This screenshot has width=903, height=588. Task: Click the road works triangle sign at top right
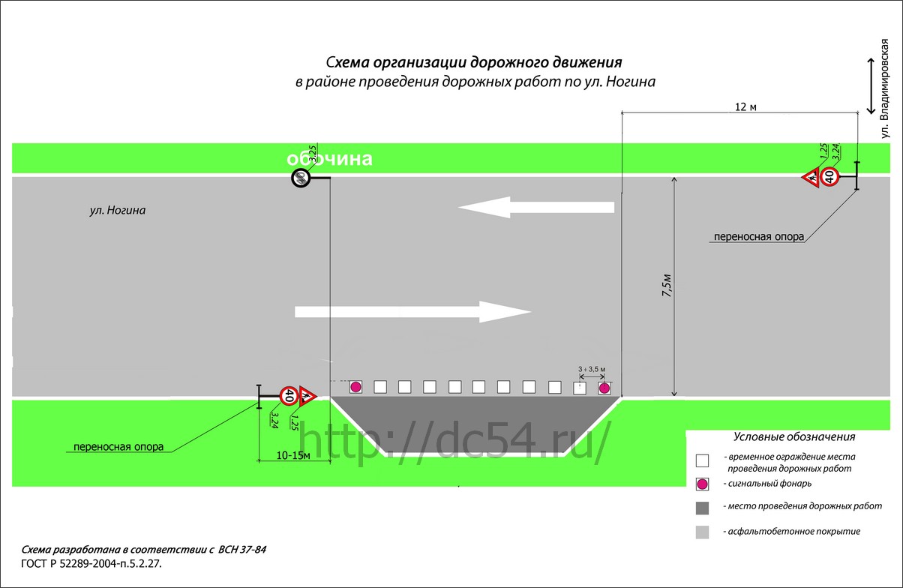coord(811,178)
